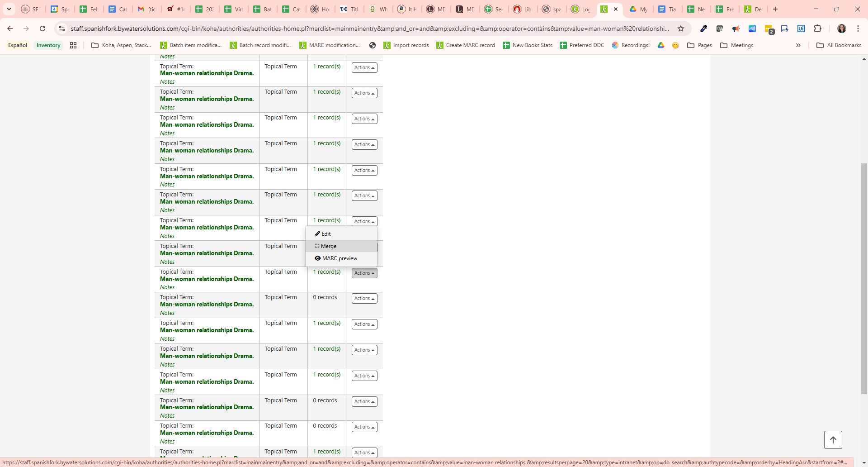Open the browser Extensions puzzle icon
868x467 pixels.
pos(817,29)
